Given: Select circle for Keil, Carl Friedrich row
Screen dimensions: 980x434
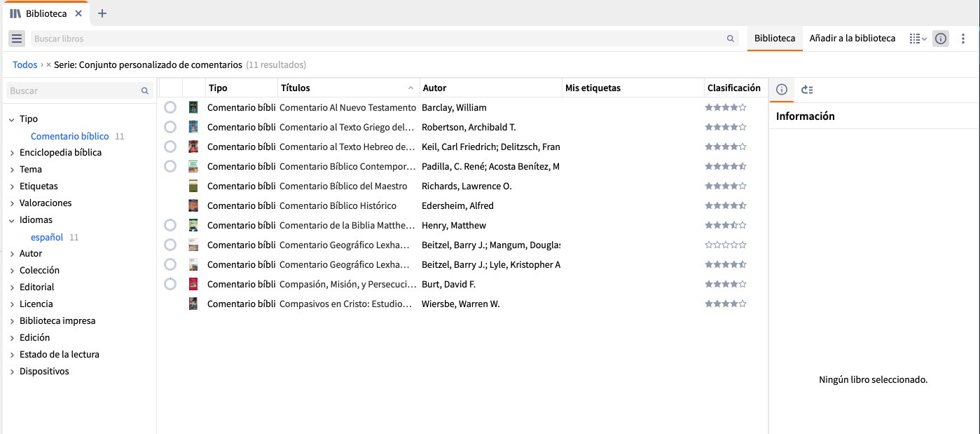Looking at the screenshot, I should point(170,147).
